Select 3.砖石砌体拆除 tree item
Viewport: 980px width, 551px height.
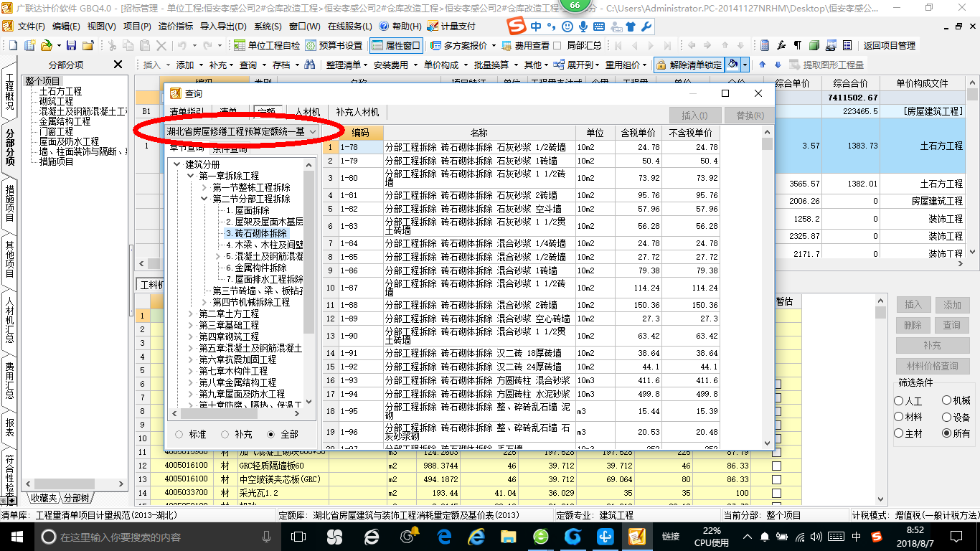click(256, 233)
